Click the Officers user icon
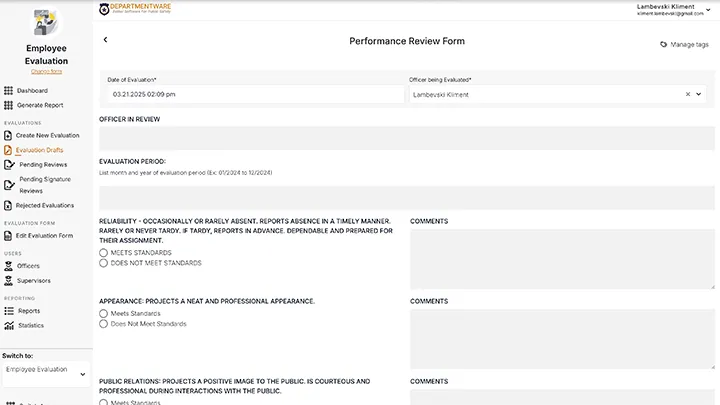The image size is (720, 405). pyautogui.click(x=9, y=266)
